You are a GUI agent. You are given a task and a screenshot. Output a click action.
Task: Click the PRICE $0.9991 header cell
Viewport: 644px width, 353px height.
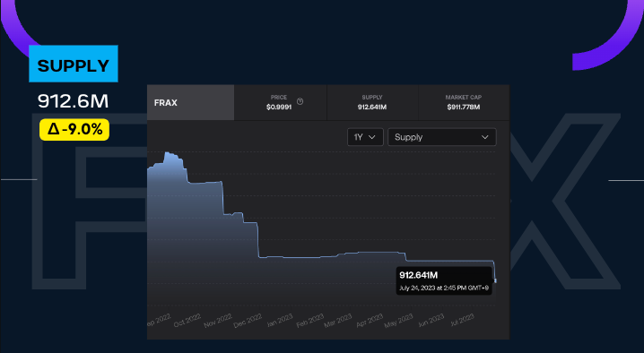click(281, 103)
